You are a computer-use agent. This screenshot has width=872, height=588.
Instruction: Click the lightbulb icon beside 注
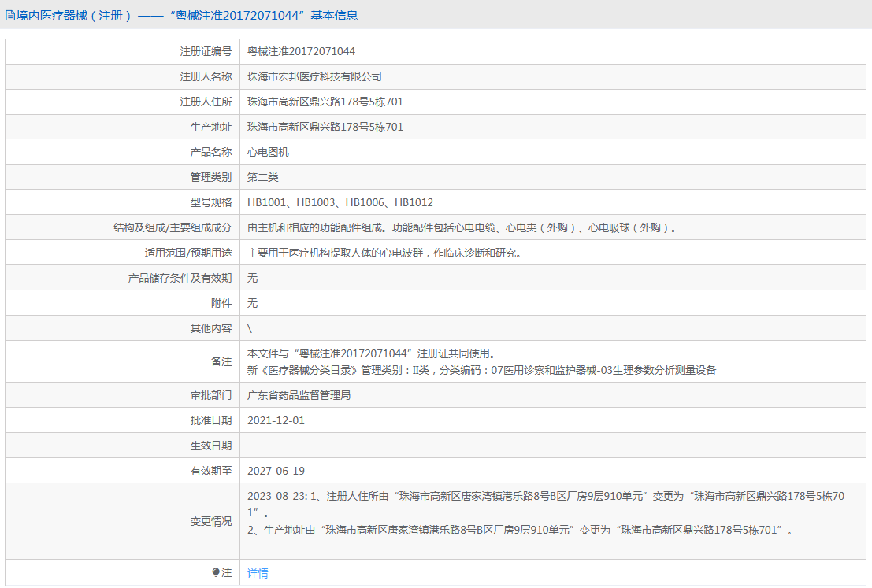click(216, 572)
